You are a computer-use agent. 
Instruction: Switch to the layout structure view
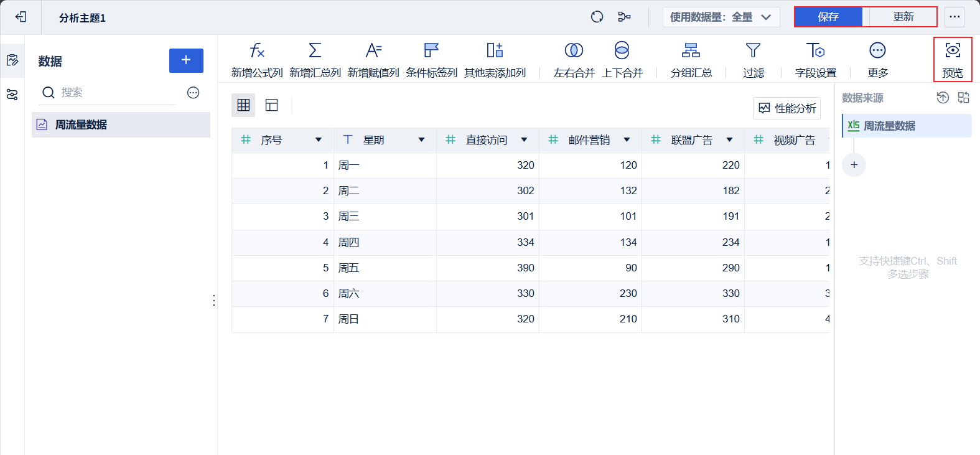pos(272,105)
